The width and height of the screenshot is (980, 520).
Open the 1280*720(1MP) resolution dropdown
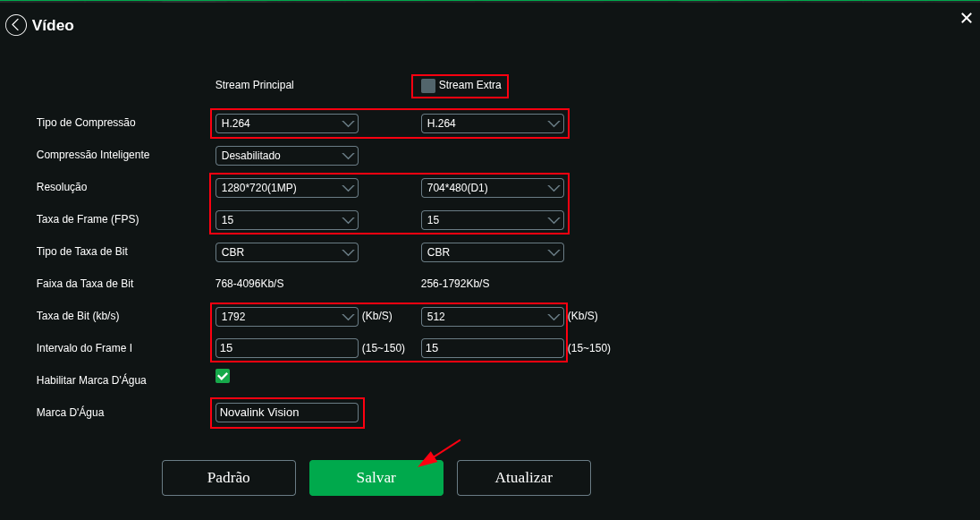click(x=286, y=188)
